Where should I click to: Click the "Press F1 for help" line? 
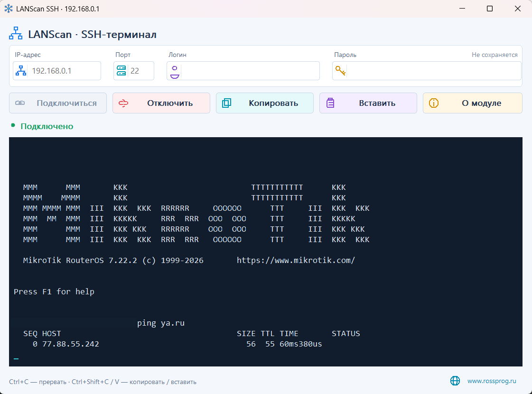click(x=54, y=291)
